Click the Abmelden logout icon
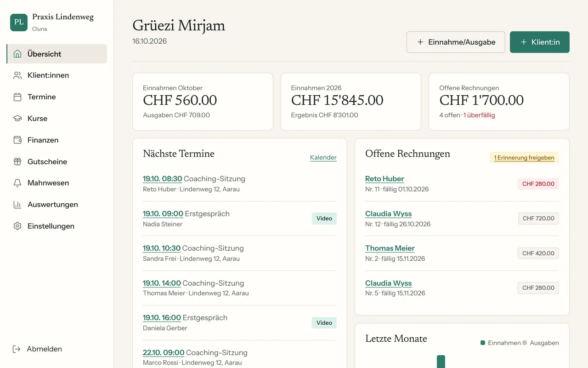The image size is (588, 368). tap(17, 349)
